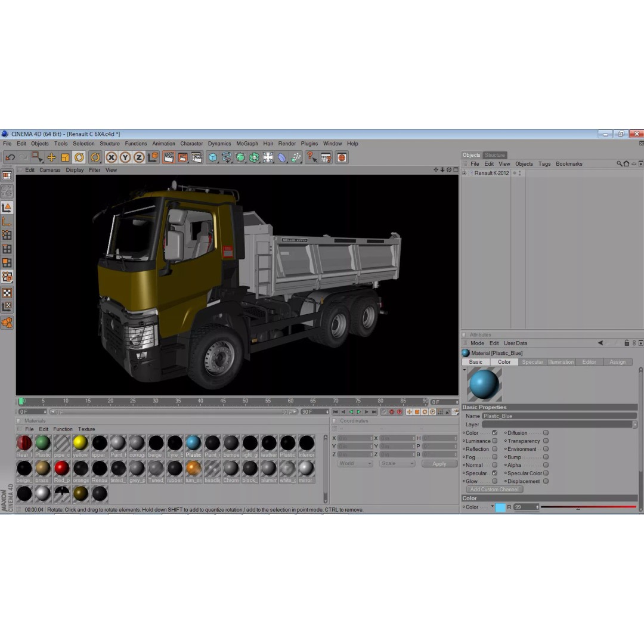Enable the Displacement channel checkbox
The width and height of the screenshot is (644, 644).
point(546,481)
